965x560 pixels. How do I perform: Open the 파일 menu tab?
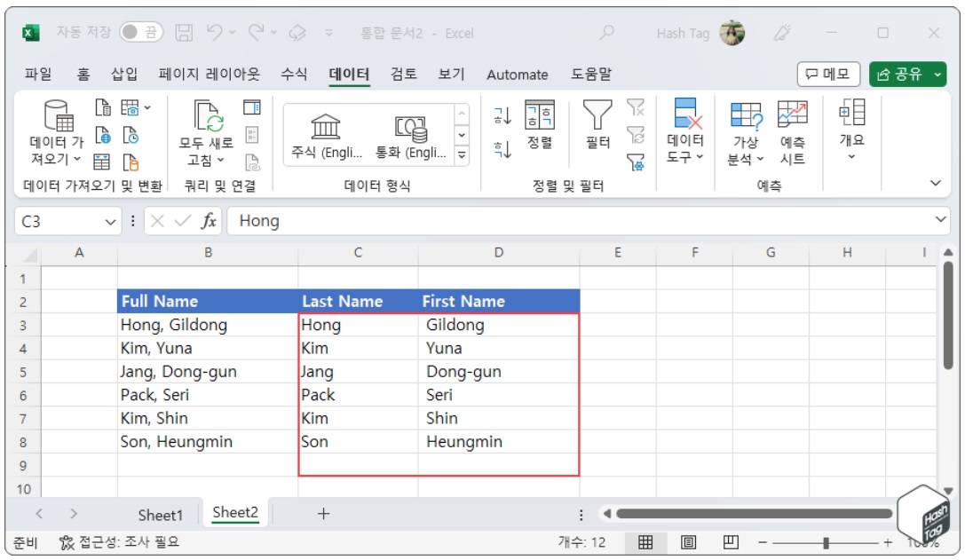[38, 75]
